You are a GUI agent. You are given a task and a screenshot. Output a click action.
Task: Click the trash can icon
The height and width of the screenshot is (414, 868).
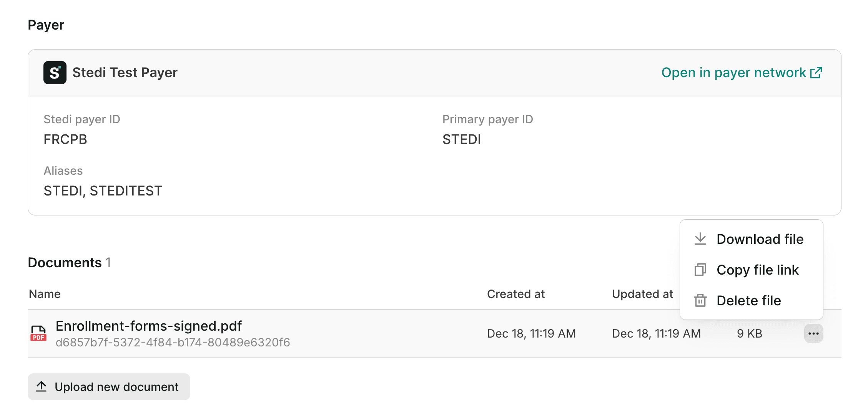[700, 300]
